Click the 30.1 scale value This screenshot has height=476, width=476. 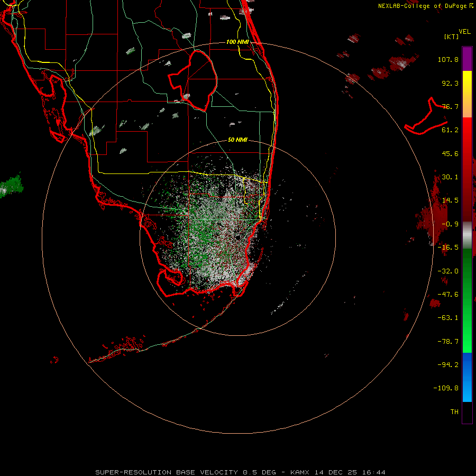click(450, 177)
